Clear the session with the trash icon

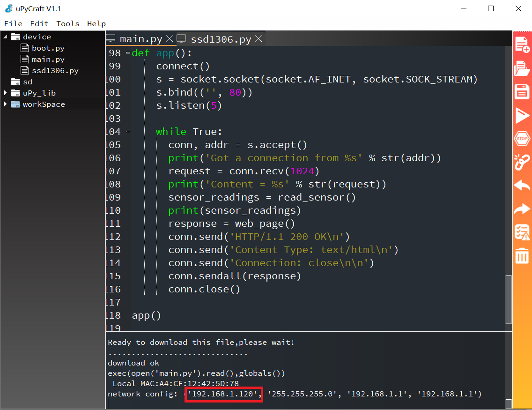coord(522,255)
